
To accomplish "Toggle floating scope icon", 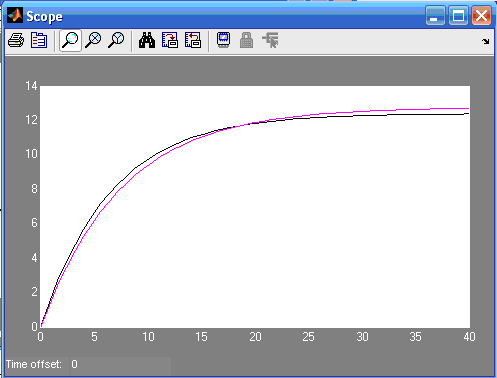I will click(223, 40).
